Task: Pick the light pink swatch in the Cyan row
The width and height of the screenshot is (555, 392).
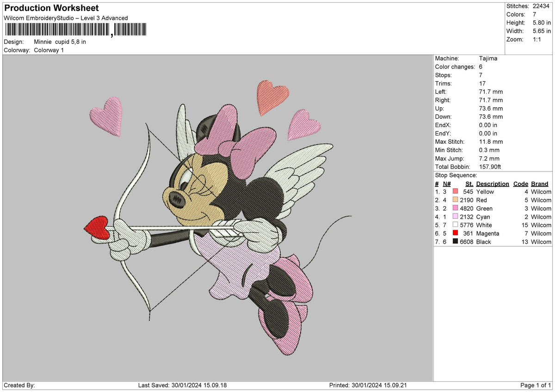Action: click(456, 216)
